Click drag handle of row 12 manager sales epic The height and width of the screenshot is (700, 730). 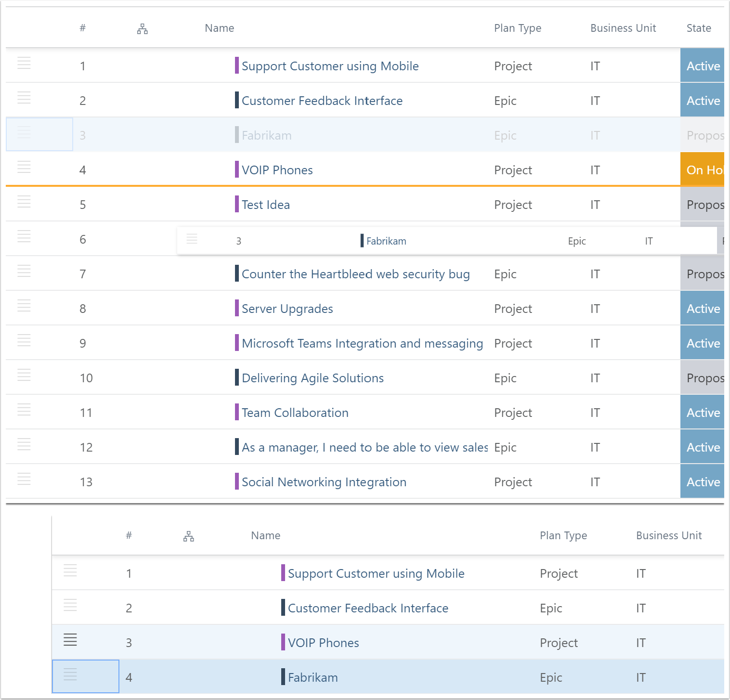tap(24, 444)
